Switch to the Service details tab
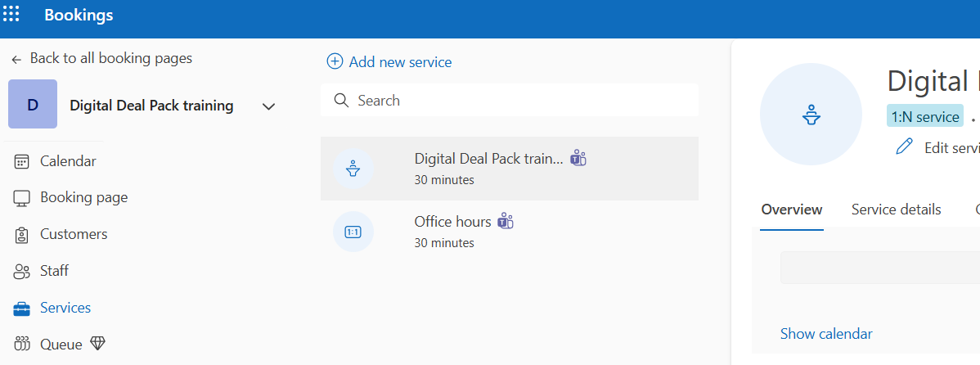This screenshot has height=365, width=980. click(897, 210)
